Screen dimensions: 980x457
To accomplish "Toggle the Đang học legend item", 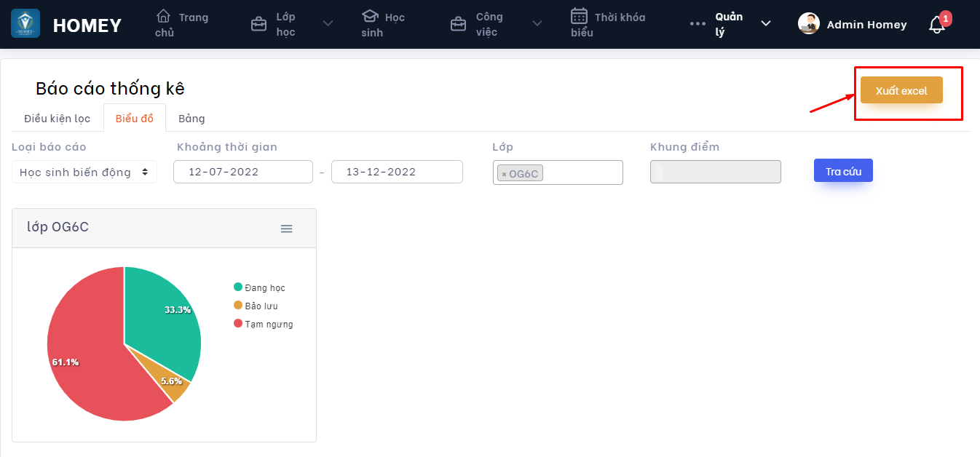I will coord(259,288).
